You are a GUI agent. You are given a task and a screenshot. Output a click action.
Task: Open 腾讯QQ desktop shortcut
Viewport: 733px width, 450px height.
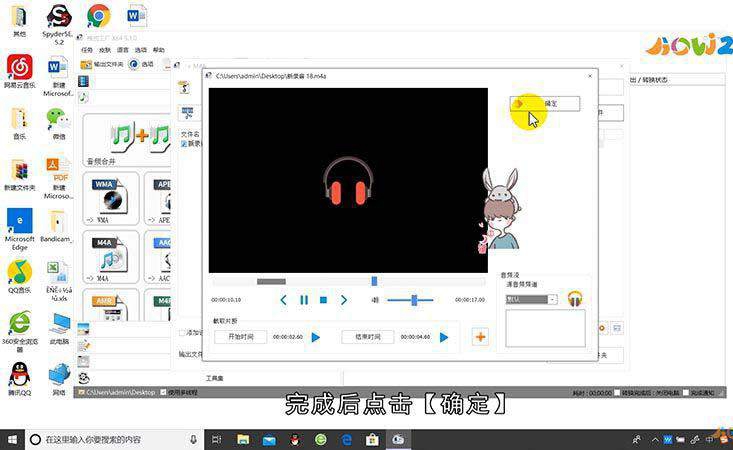(x=20, y=379)
